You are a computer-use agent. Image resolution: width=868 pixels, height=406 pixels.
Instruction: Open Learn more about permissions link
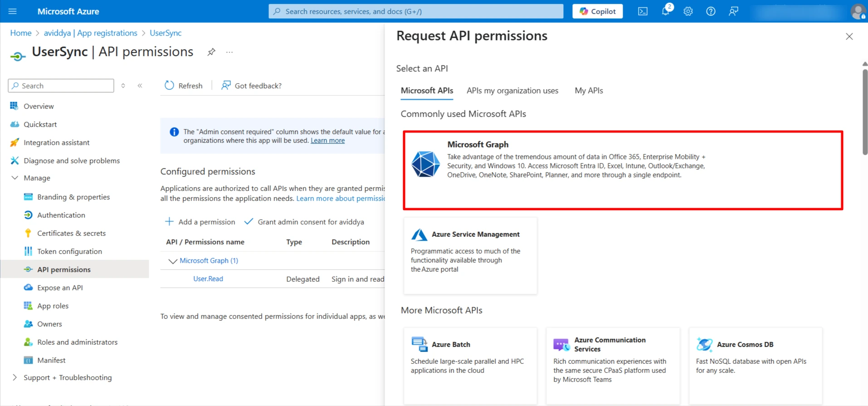click(x=341, y=199)
